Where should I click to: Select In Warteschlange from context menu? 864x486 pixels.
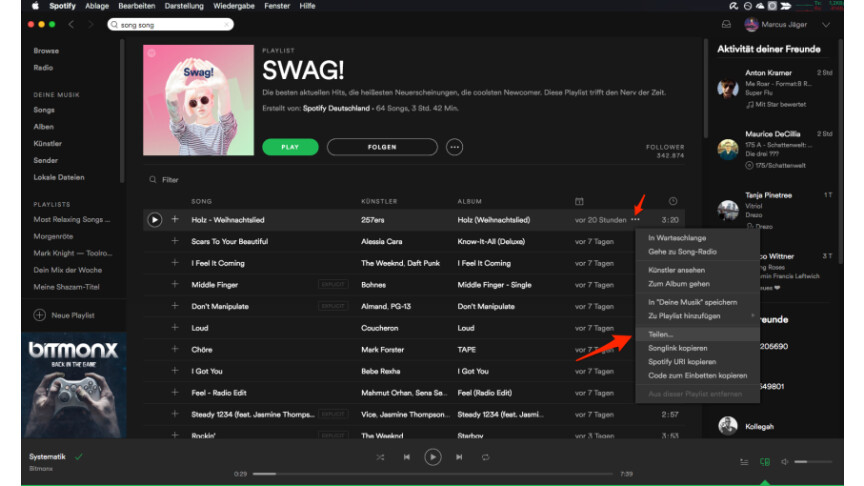[697, 238]
